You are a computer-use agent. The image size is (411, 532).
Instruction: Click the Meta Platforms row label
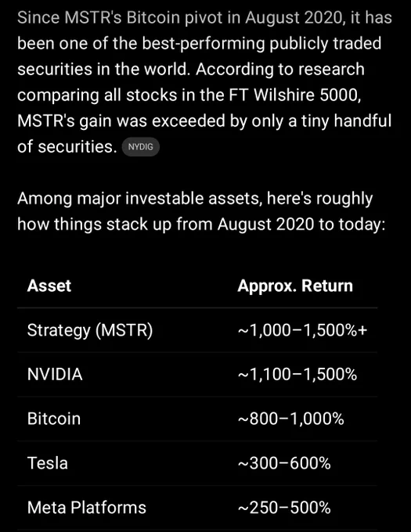87,508
